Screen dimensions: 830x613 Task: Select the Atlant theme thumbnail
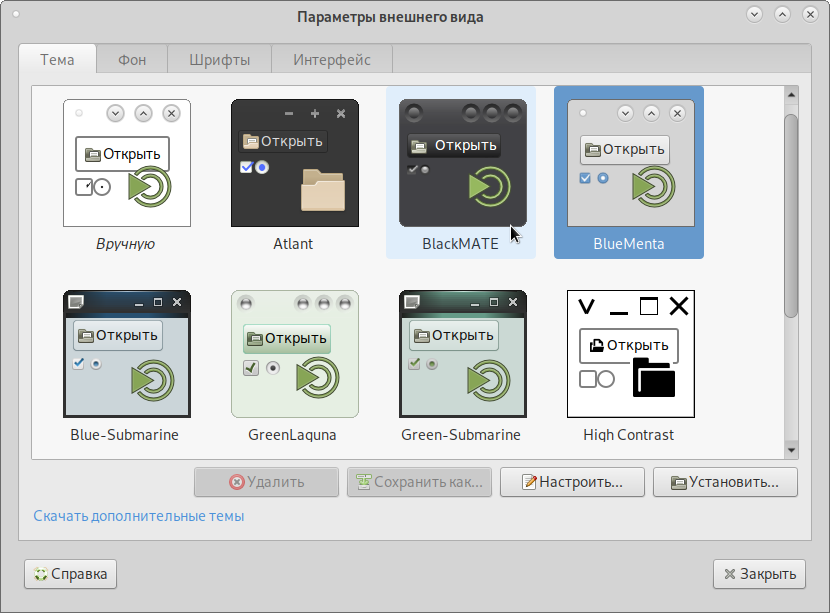click(x=294, y=163)
